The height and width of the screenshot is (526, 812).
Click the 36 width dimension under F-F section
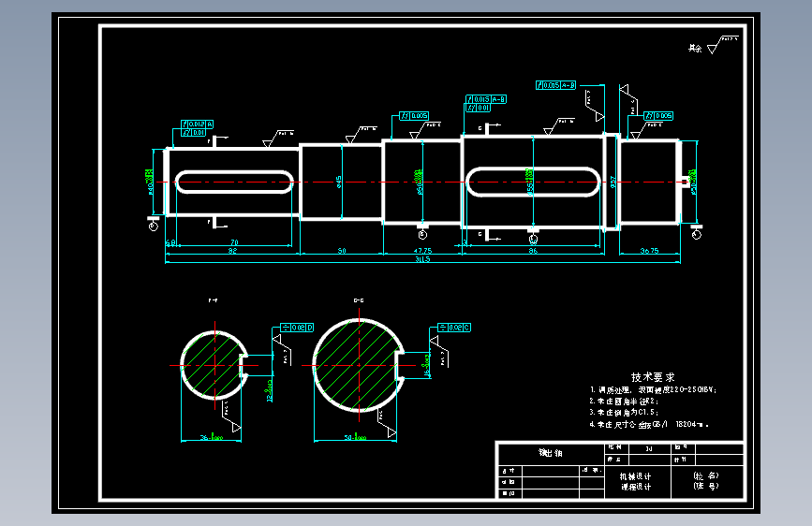pyautogui.click(x=212, y=437)
